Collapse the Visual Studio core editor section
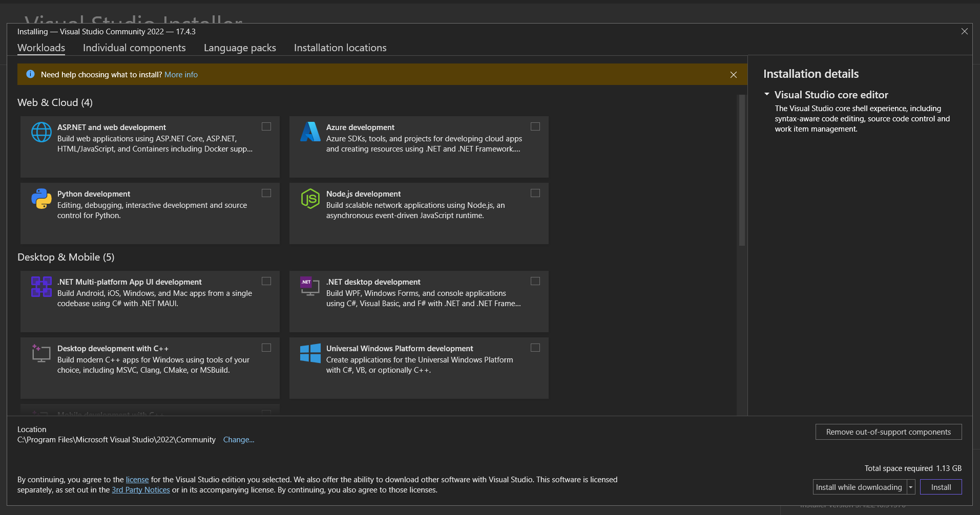This screenshot has height=515, width=980. pos(767,95)
